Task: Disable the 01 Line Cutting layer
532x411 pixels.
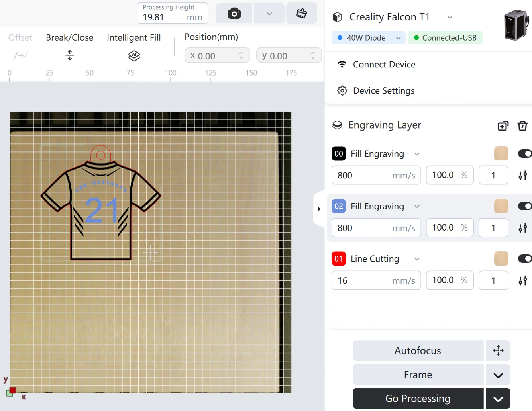Action: coord(525,259)
